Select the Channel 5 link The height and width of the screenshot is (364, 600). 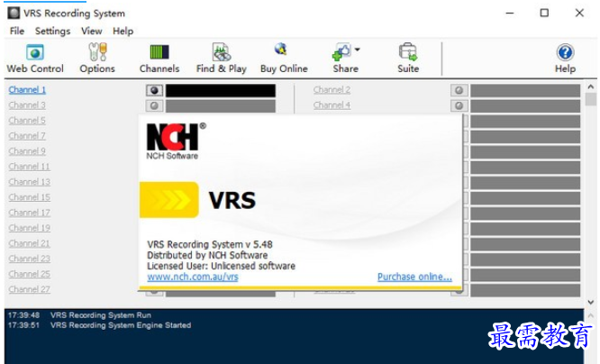(27, 121)
